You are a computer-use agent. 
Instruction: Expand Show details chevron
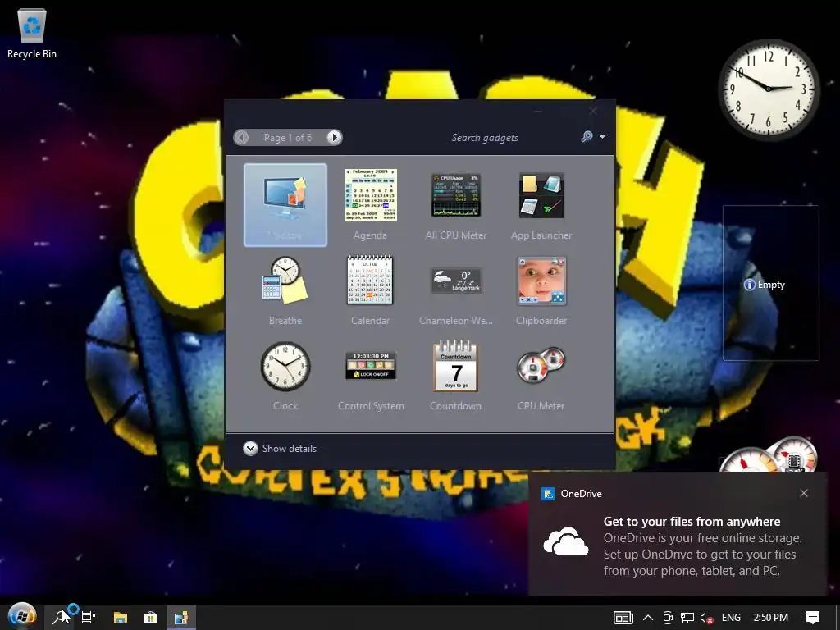tap(250, 449)
